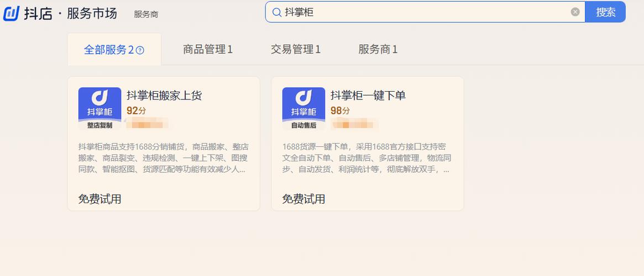
Task: Open the 抖掌柜一键下单 title link
Action: click(368, 95)
